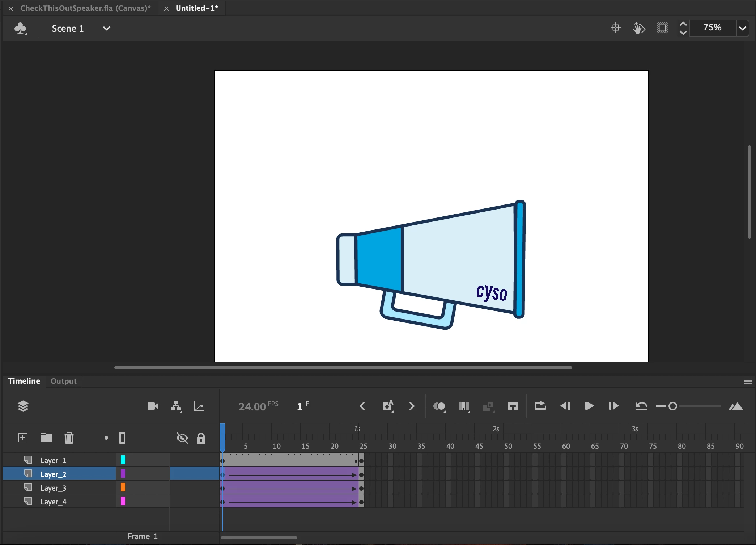The height and width of the screenshot is (545, 756).
Task: Click the Add Camera icon
Action: click(x=153, y=406)
